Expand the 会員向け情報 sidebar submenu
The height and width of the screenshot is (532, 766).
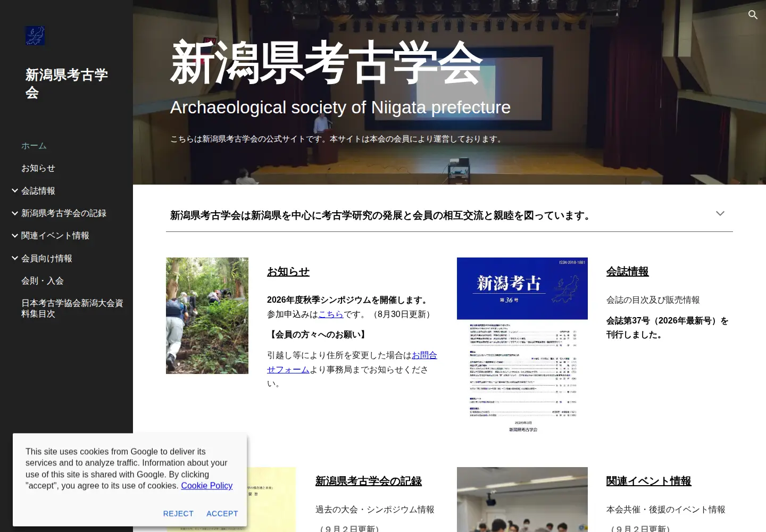pyautogui.click(x=14, y=259)
